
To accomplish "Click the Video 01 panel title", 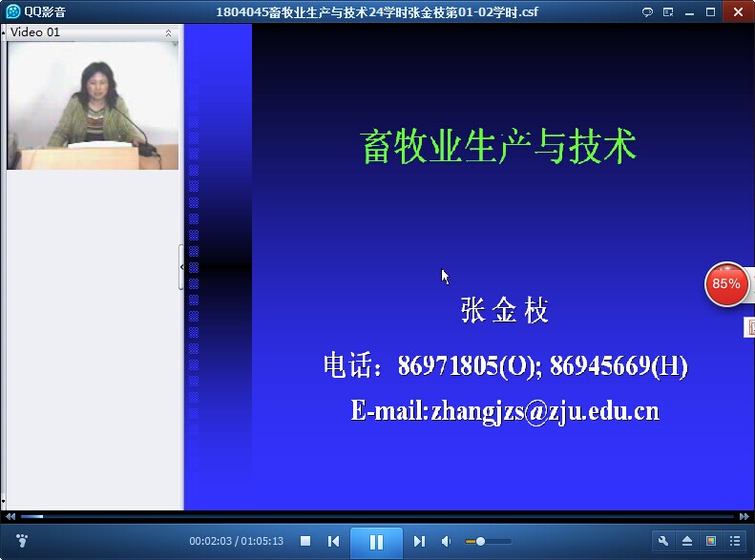I will (x=35, y=32).
